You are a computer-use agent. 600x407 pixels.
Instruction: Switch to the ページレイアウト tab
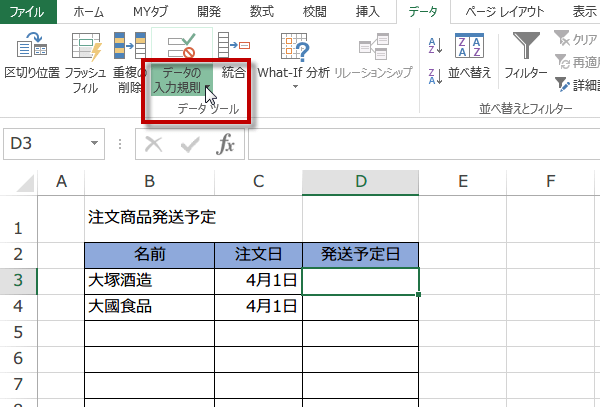click(505, 11)
